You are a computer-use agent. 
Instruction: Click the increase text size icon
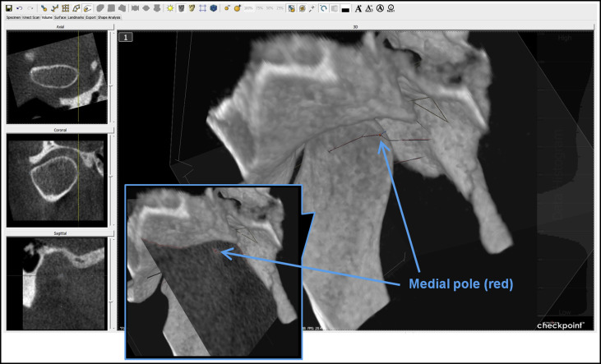[358, 8]
